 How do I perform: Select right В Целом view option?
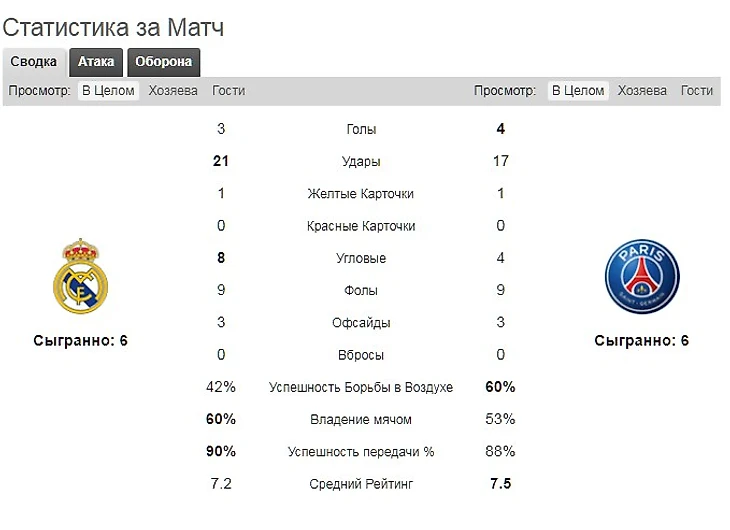(578, 91)
